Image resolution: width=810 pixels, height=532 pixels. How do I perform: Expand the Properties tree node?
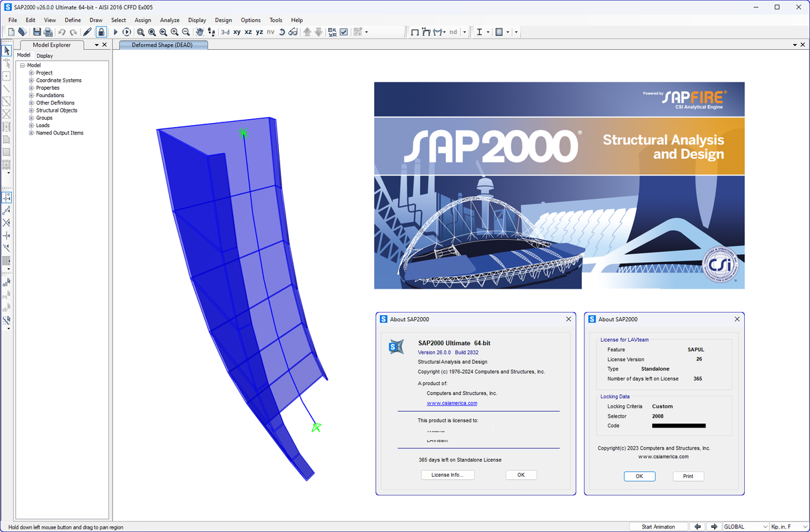[x=31, y=88]
